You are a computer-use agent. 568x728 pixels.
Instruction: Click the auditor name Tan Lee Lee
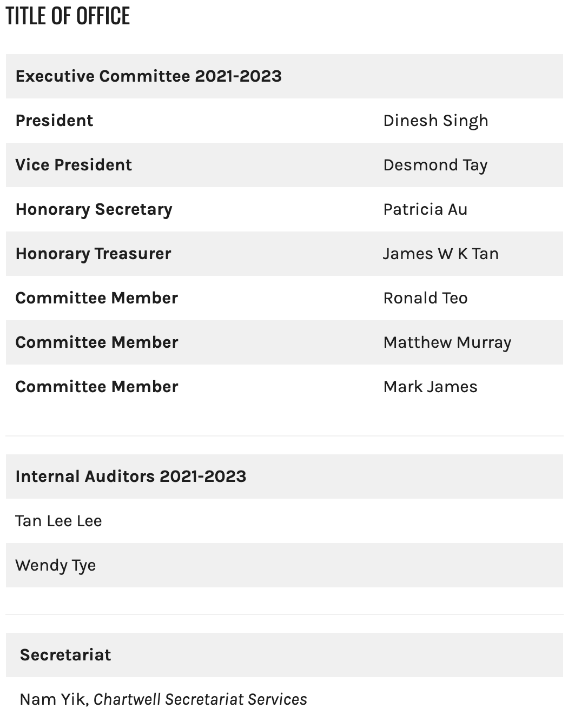[58, 521]
